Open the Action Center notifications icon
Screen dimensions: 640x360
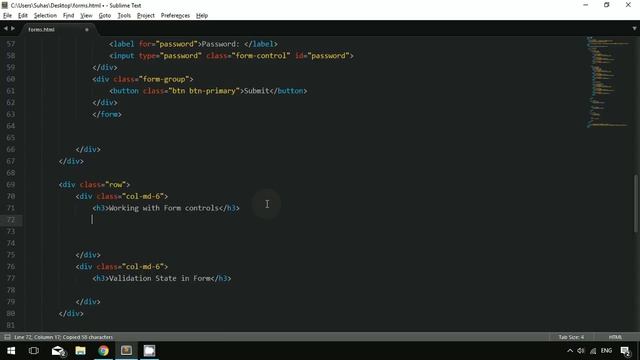click(625, 351)
